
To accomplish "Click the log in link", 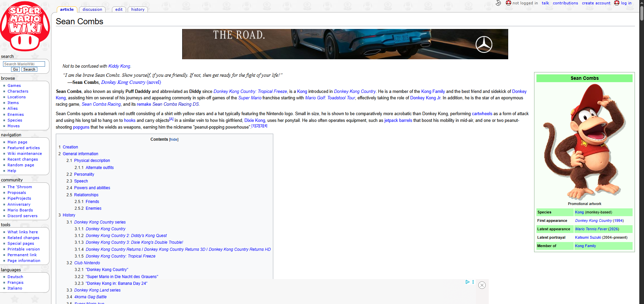I will (x=626, y=3).
